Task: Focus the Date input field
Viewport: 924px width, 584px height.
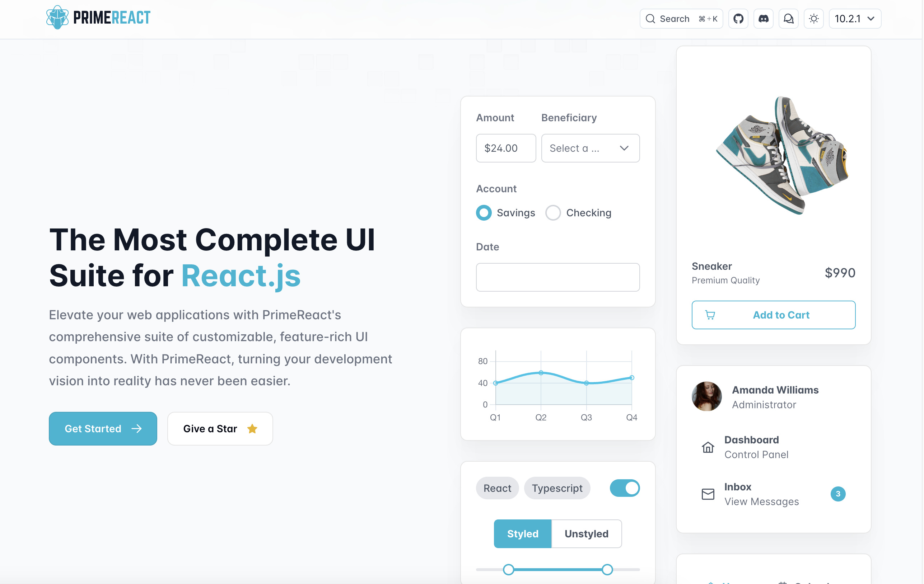Action: tap(557, 277)
